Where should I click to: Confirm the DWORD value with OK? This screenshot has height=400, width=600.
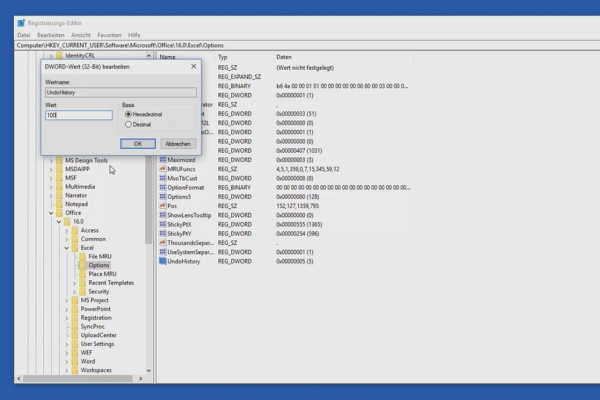138,144
